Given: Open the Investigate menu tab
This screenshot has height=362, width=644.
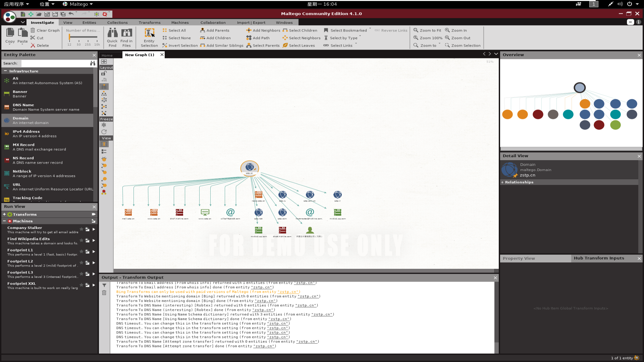Looking at the screenshot, I should [x=43, y=22].
